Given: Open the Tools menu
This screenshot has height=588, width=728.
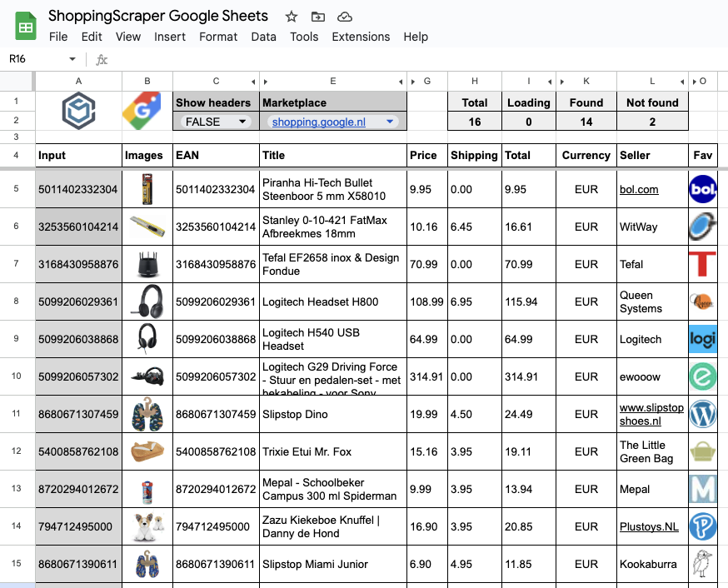Looking at the screenshot, I should click(x=304, y=37).
